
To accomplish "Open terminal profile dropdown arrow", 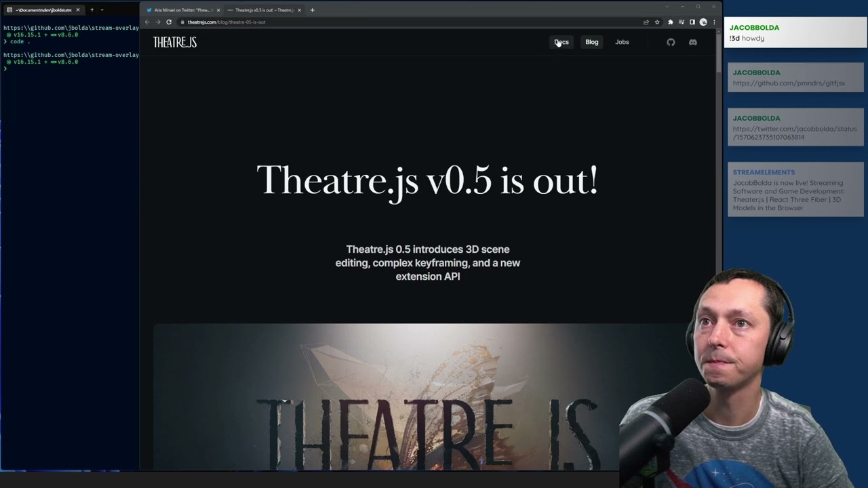I will [102, 9].
